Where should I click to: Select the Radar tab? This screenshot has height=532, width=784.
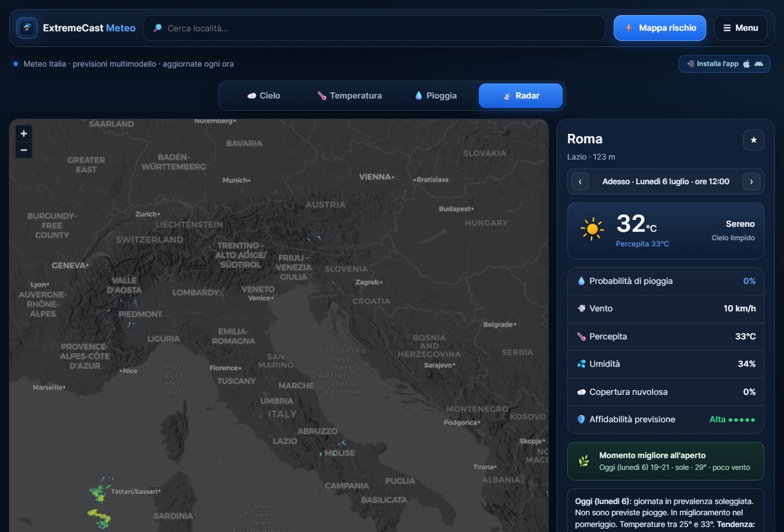(x=520, y=96)
